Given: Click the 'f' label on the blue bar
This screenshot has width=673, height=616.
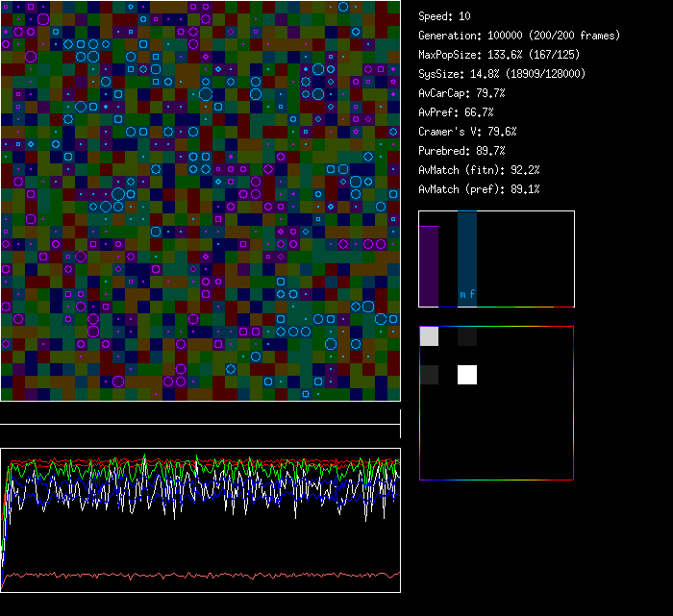Looking at the screenshot, I should click(x=472, y=295).
